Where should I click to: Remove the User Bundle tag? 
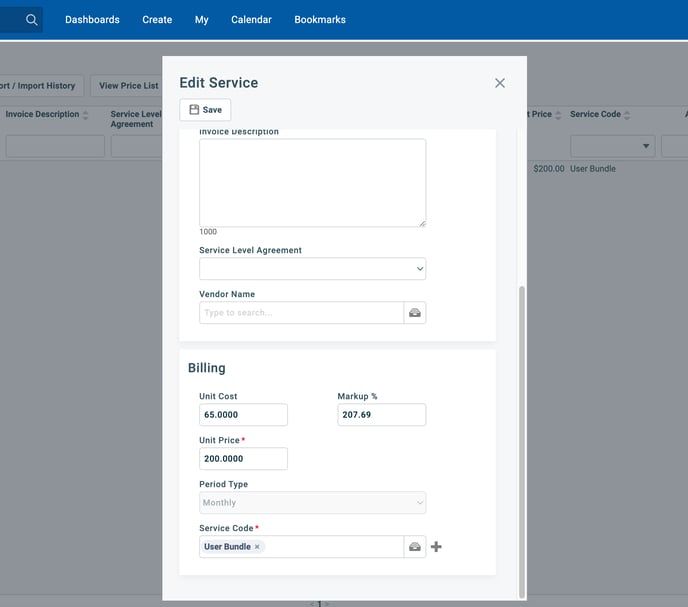point(257,546)
